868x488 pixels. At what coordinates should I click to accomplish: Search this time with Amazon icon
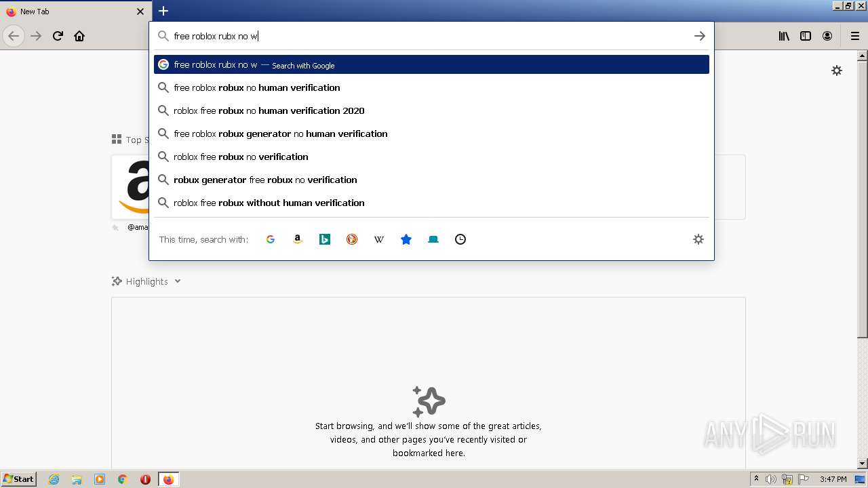298,239
